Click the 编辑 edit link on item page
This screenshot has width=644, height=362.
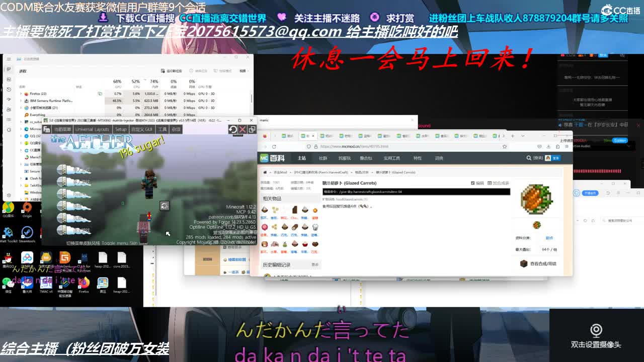477,183
